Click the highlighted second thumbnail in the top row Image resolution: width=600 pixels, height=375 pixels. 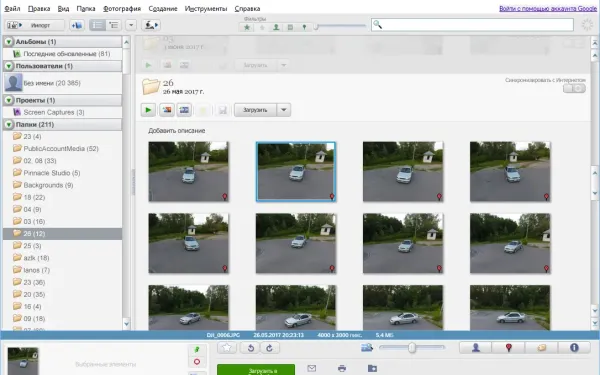[x=296, y=171]
